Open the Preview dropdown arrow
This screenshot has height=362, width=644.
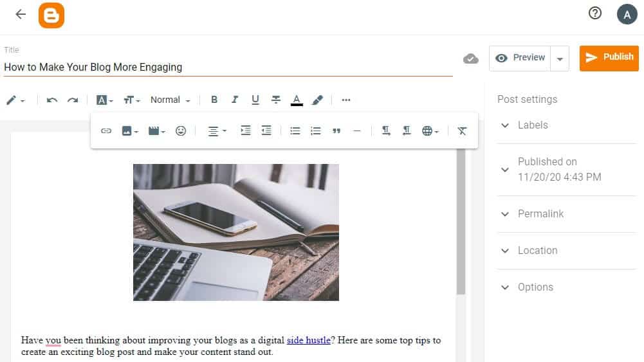tap(559, 59)
